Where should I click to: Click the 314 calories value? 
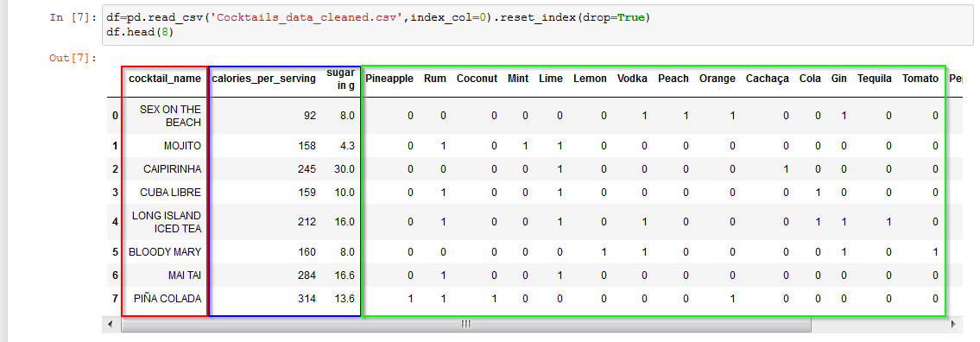307,299
